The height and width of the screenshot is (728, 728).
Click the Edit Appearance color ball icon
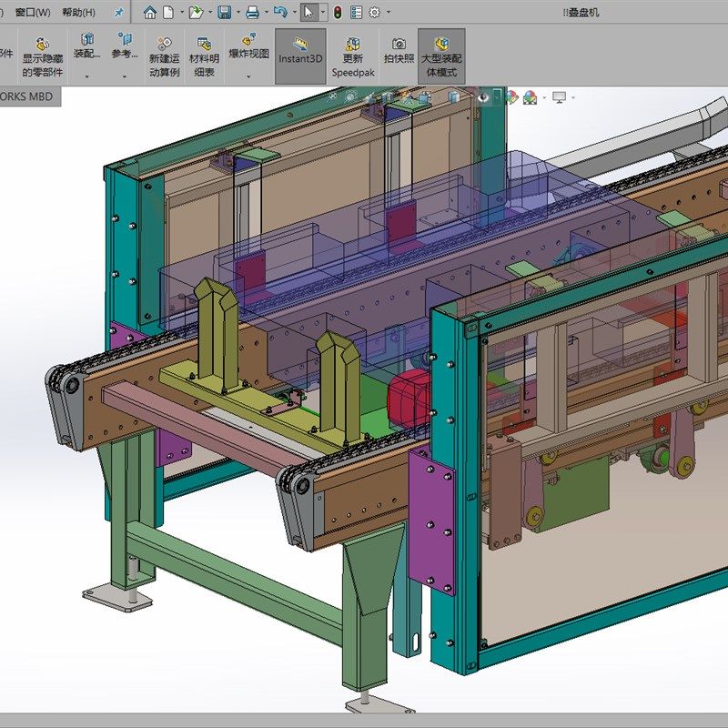pyautogui.click(x=512, y=97)
